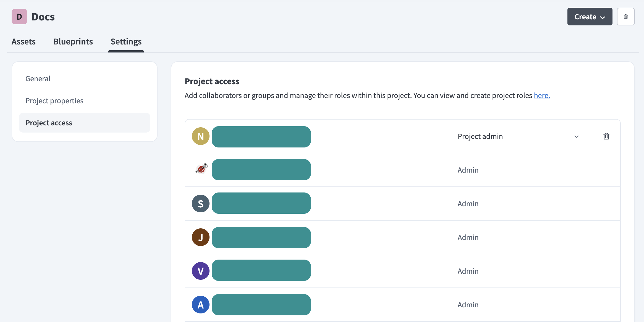Open General settings section
The height and width of the screenshot is (322, 644).
pyautogui.click(x=85, y=79)
